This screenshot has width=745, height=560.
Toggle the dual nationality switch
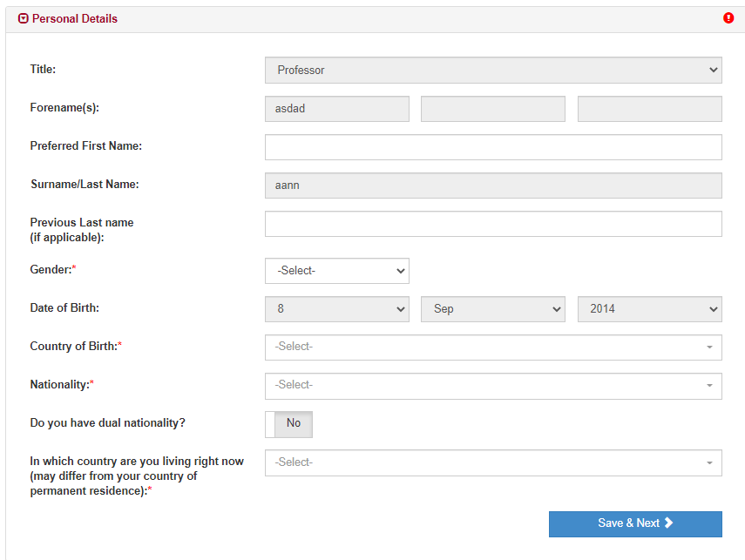[x=288, y=424]
